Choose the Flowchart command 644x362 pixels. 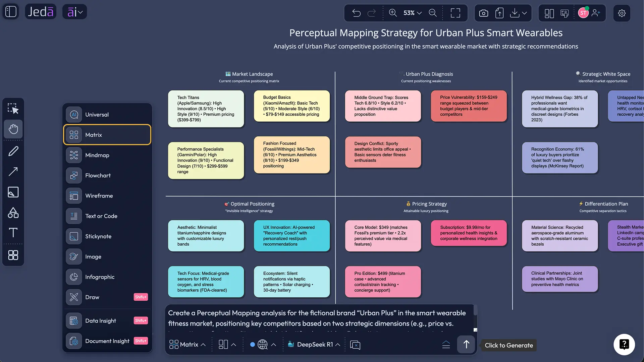point(107,175)
